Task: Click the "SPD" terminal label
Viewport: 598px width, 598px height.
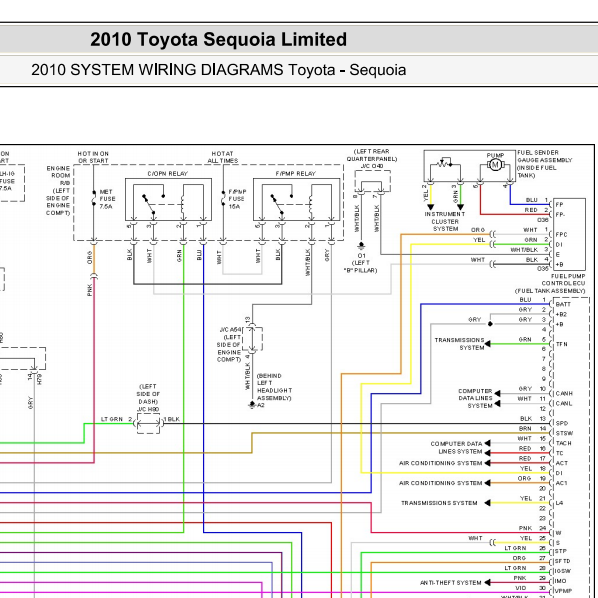Action: (x=562, y=423)
